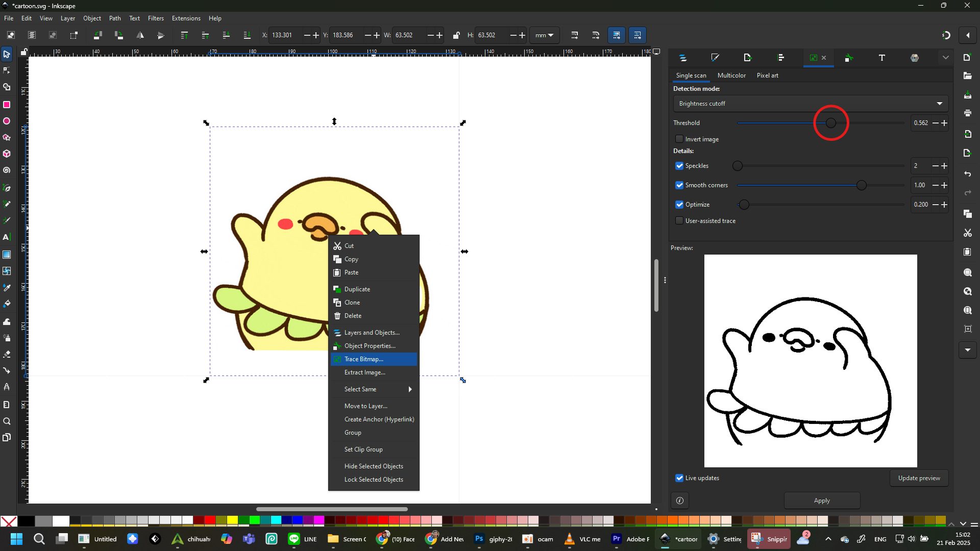Switch to Pixel art tab
The height and width of the screenshot is (551, 980).
click(767, 76)
